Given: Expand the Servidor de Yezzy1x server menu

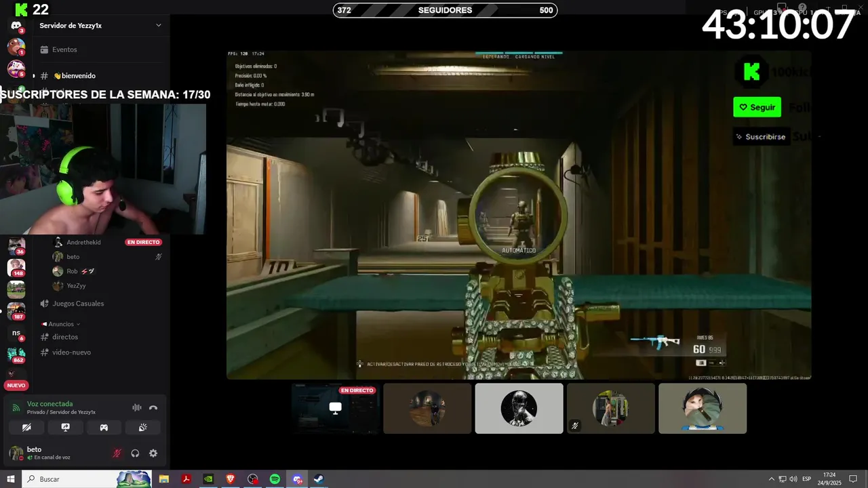Looking at the screenshot, I should point(100,25).
